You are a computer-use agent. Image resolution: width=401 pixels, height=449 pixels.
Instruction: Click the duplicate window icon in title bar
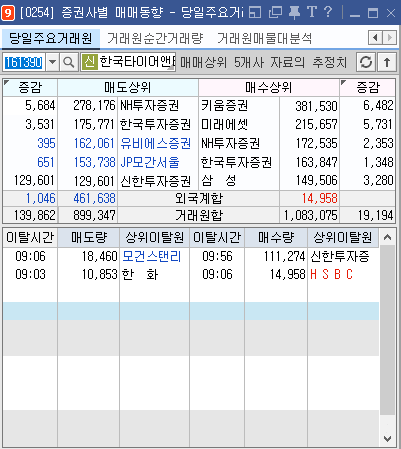point(275,13)
